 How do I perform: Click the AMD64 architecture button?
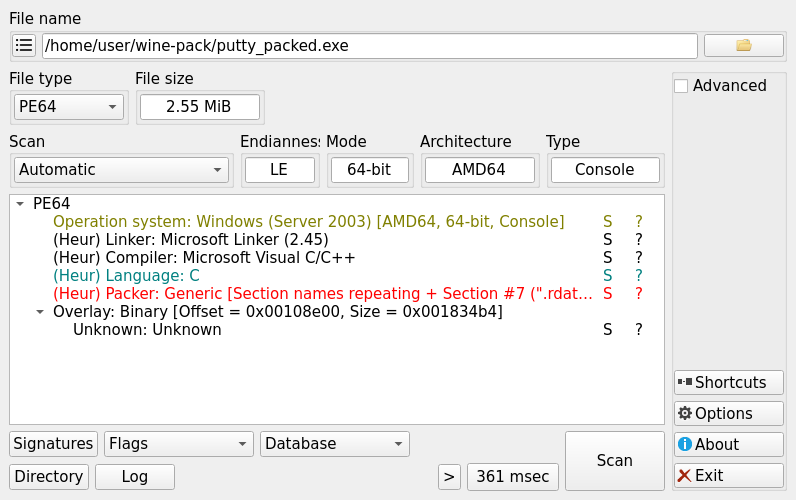[x=480, y=170]
